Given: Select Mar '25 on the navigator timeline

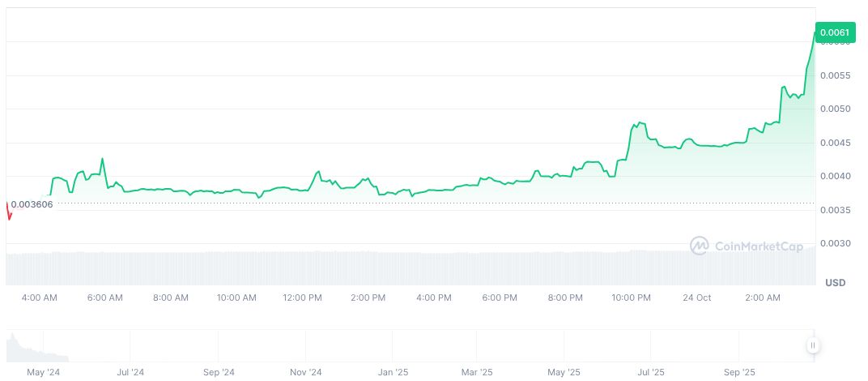Looking at the screenshot, I should tap(477, 372).
